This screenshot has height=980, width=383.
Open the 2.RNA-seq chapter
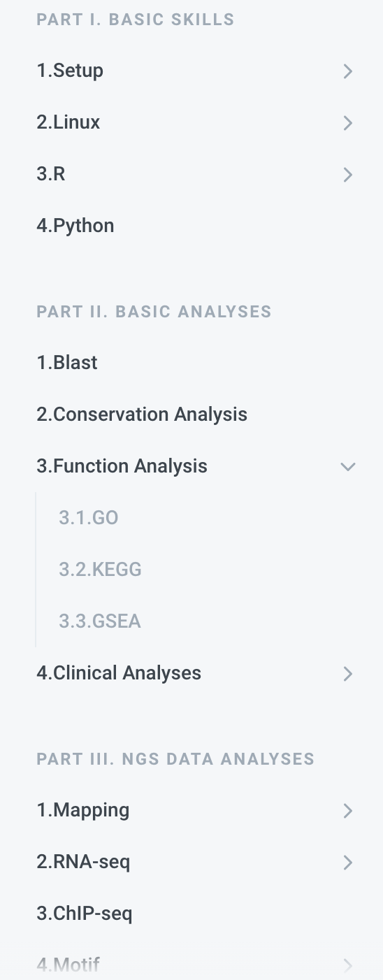[83, 862]
